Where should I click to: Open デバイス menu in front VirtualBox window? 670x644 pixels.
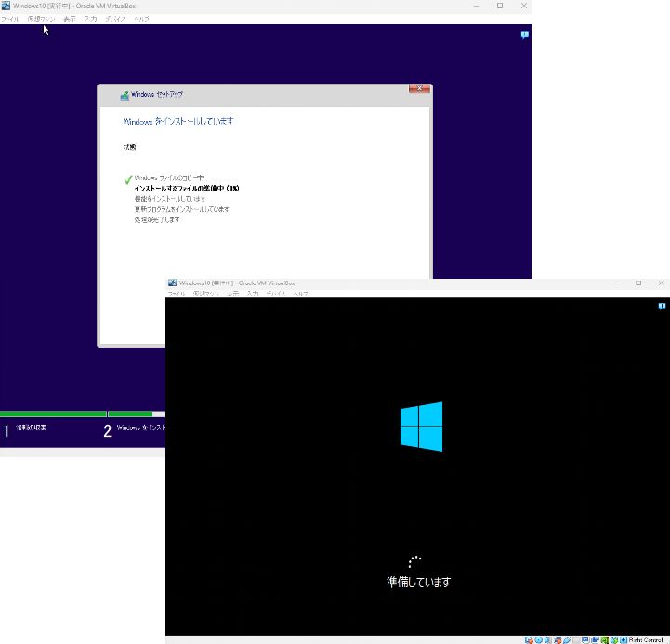point(276,294)
